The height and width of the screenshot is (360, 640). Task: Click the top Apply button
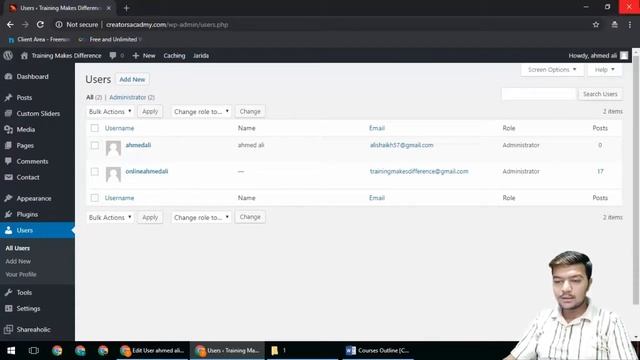click(150, 111)
